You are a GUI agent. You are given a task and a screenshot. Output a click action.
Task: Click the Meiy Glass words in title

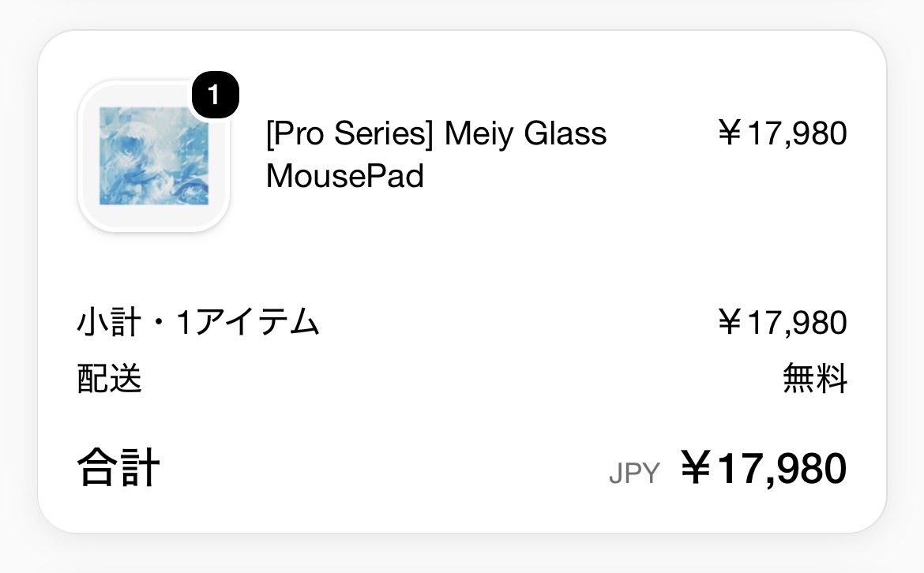(x=525, y=133)
